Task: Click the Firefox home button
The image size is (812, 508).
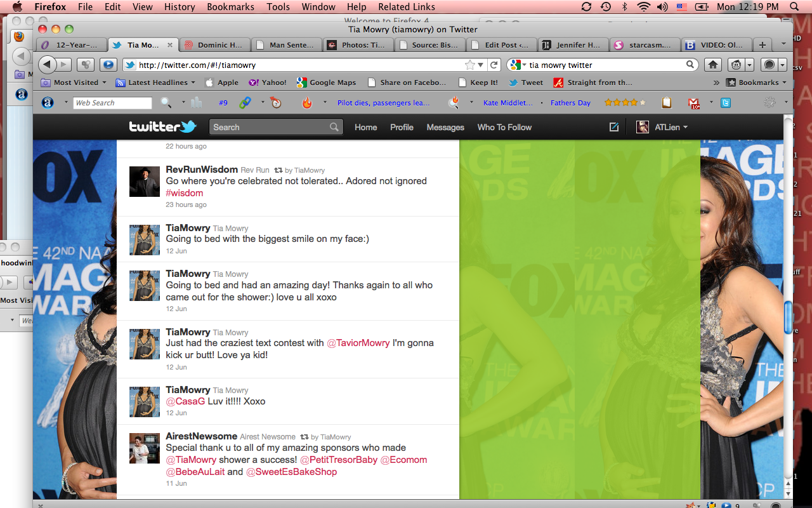Action: [x=713, y=65]
